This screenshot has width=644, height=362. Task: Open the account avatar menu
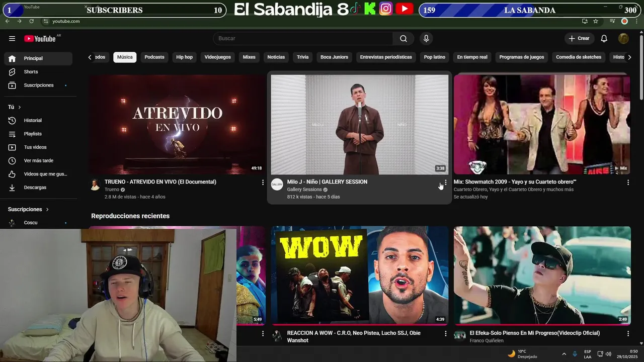(x=623, y=39)
